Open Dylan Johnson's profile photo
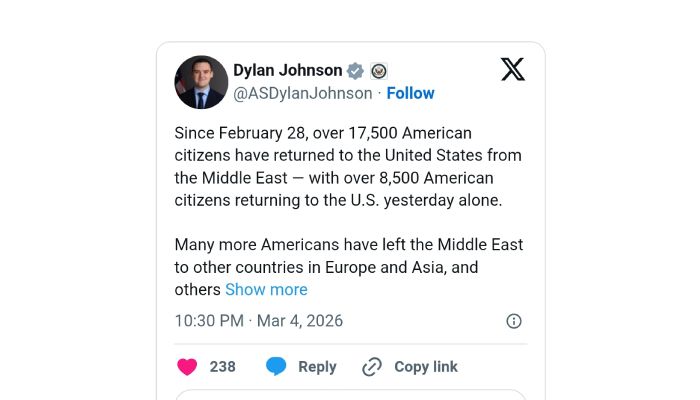The width and height of the screenshot is (700, 400). click(x=201, y=82)
